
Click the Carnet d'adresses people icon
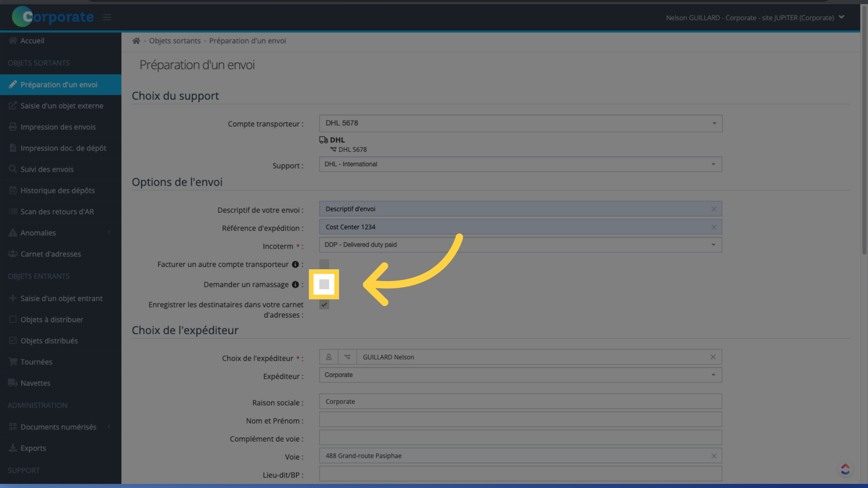pos(13,254)
